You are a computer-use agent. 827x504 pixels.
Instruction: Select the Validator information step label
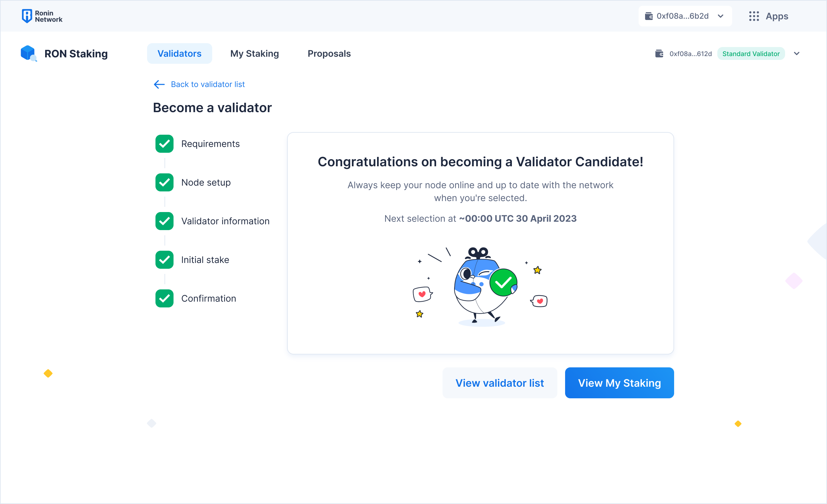[225, 221]
